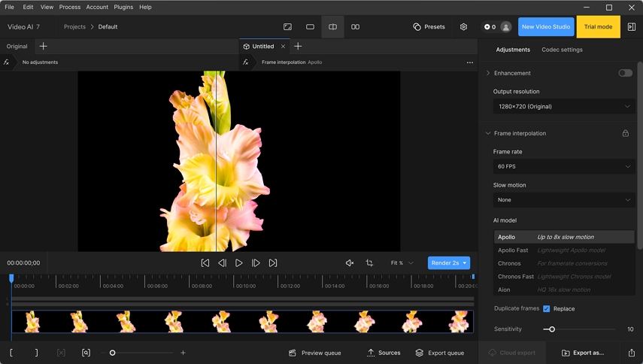
Task: Open the user account avatar
Action: 506,26
